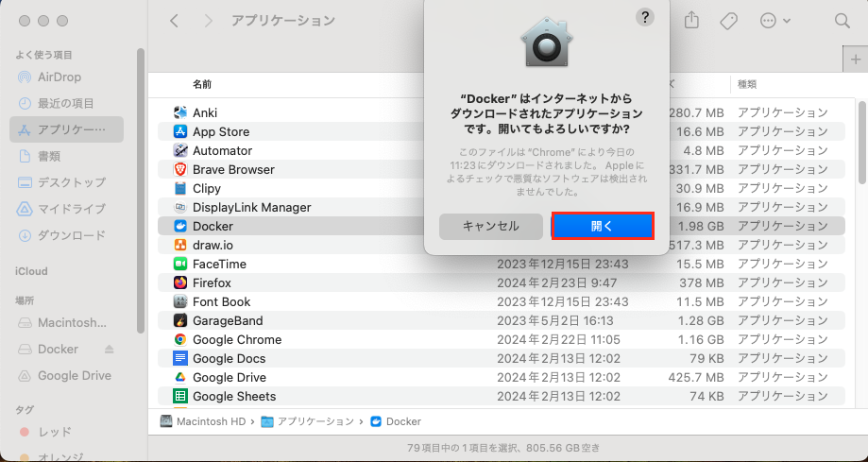Select アプリケーション in the sidebar

(66, 129)
